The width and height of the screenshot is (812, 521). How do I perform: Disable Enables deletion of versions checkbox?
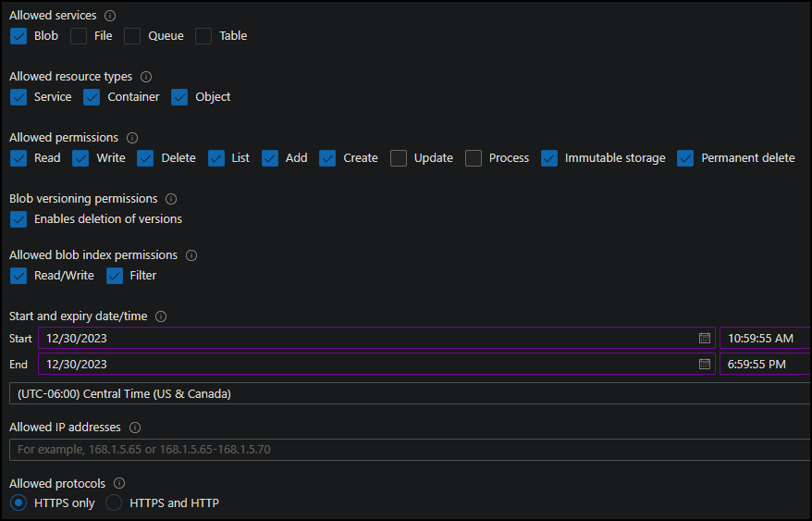pos(18,219)
